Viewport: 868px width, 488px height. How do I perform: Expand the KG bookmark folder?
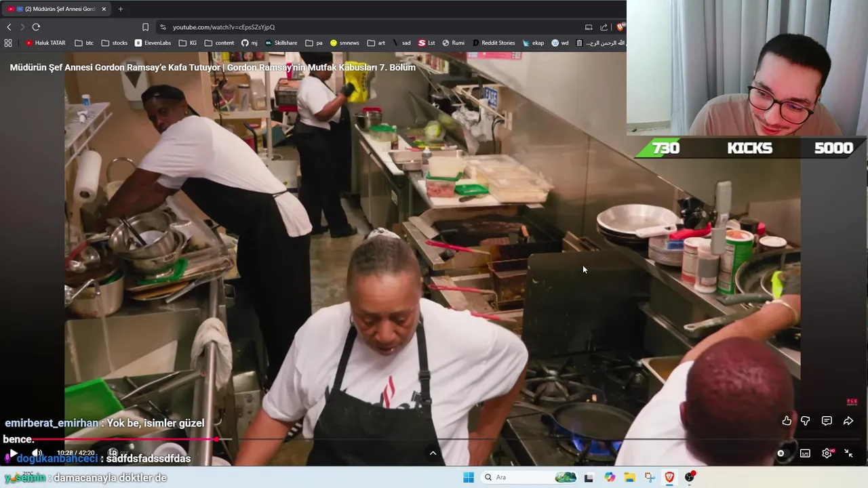(x=188, y=43)
